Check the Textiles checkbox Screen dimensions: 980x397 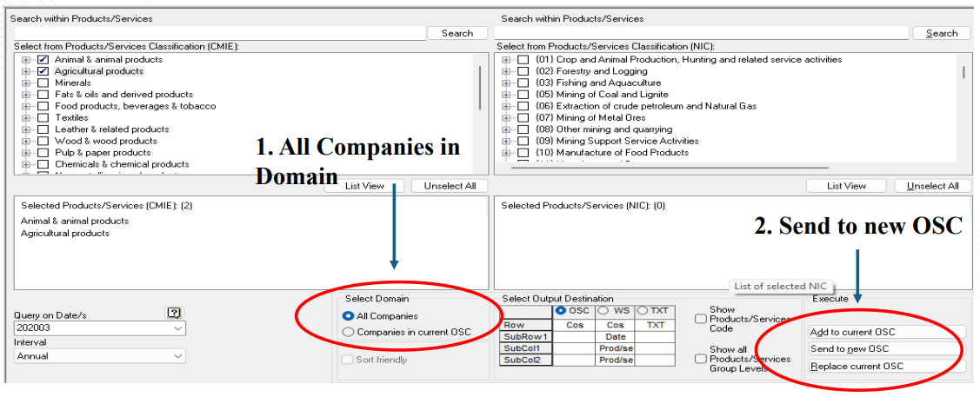[43, 118]
